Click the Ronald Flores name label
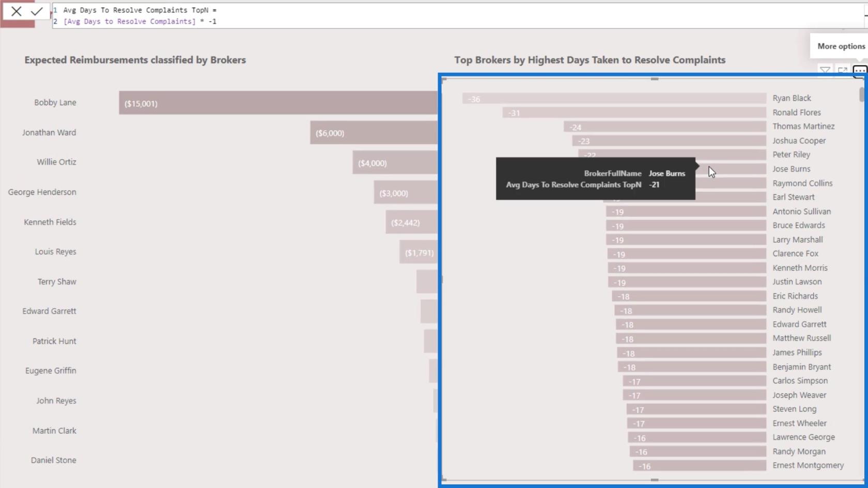This screenshot has width=868, height=488. tap(797, 113)
